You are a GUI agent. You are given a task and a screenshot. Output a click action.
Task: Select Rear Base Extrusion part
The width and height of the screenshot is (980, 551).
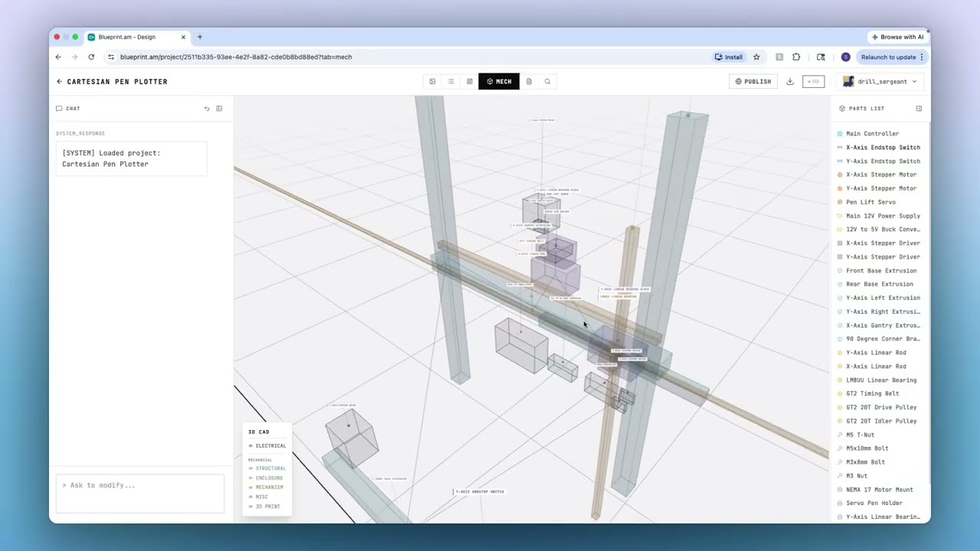click(879, 284)
